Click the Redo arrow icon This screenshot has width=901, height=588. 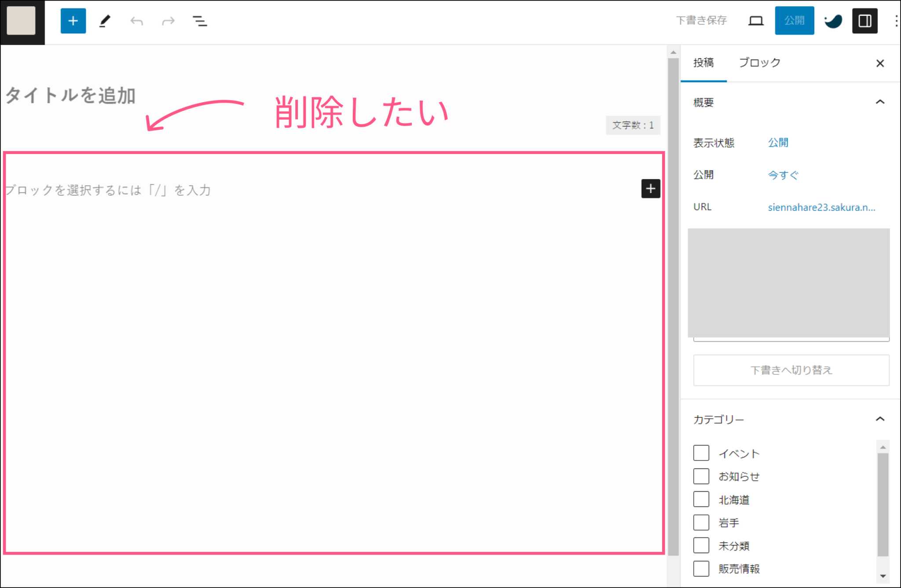(x=168, y=20)
